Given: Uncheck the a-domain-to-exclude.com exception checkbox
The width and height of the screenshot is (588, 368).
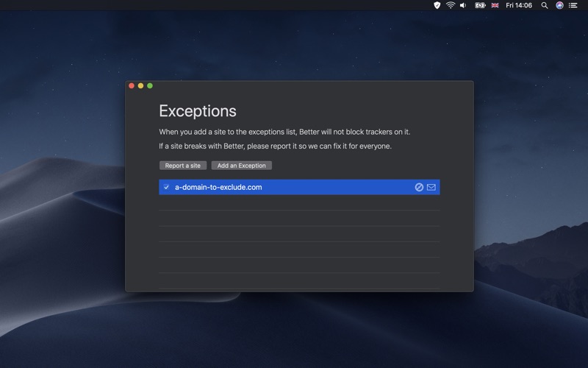Looking at the screenshot, I should (167, 187).
